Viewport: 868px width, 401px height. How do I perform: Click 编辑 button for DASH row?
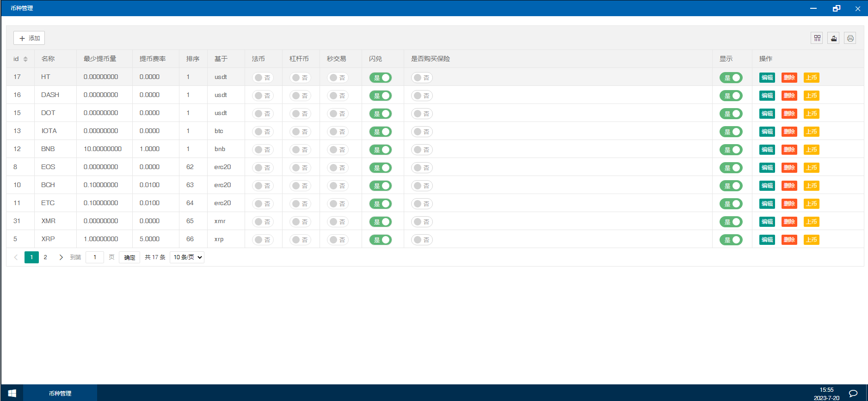click(x=767, y=96)
